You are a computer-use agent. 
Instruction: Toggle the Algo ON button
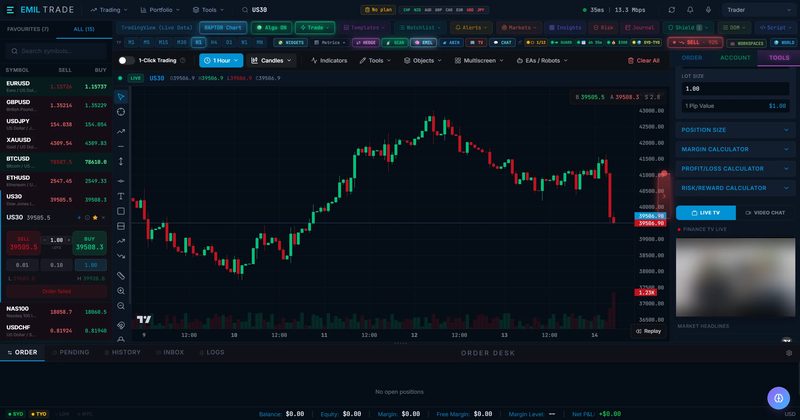(271, 28)
